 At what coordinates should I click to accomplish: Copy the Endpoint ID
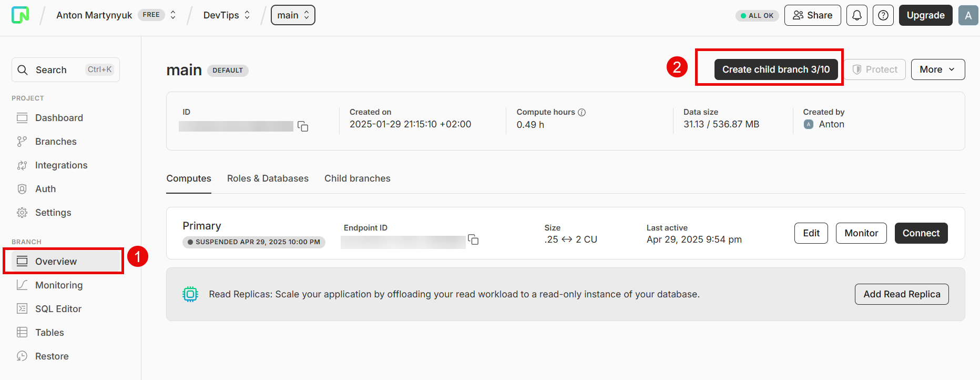473,239
